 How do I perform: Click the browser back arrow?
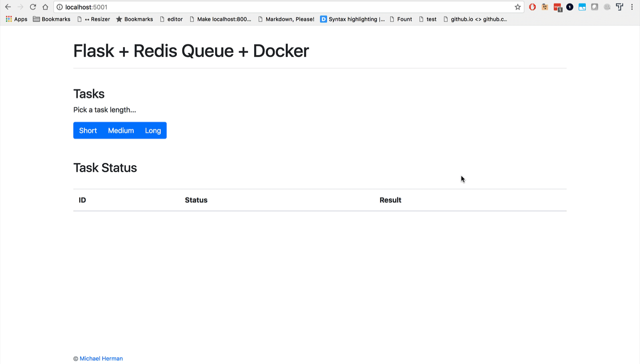coord(8,7)
